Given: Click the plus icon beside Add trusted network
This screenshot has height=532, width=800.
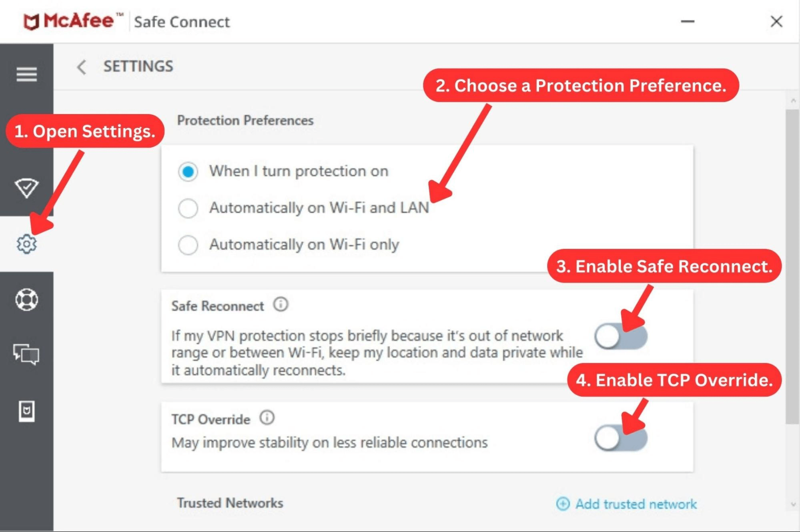Looking at the screenshot, I should pyautogui.click(x=563, y=504).
